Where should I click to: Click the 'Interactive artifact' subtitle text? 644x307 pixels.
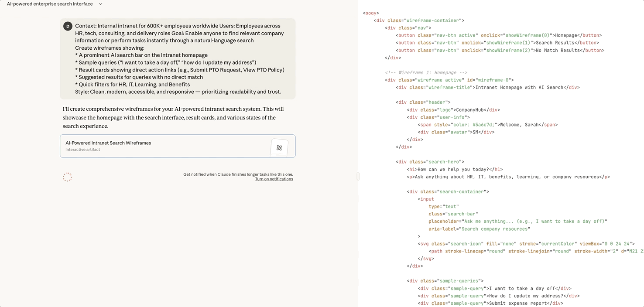tap(83, 150)
